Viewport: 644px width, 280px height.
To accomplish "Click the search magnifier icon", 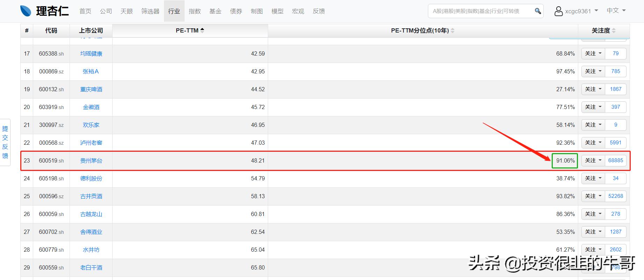I will [x=538, y=11].
